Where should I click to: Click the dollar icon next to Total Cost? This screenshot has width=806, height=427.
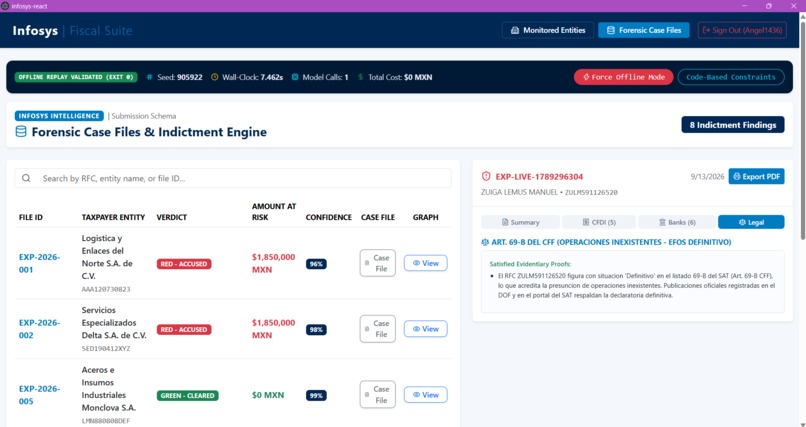(x=360, y=77)
